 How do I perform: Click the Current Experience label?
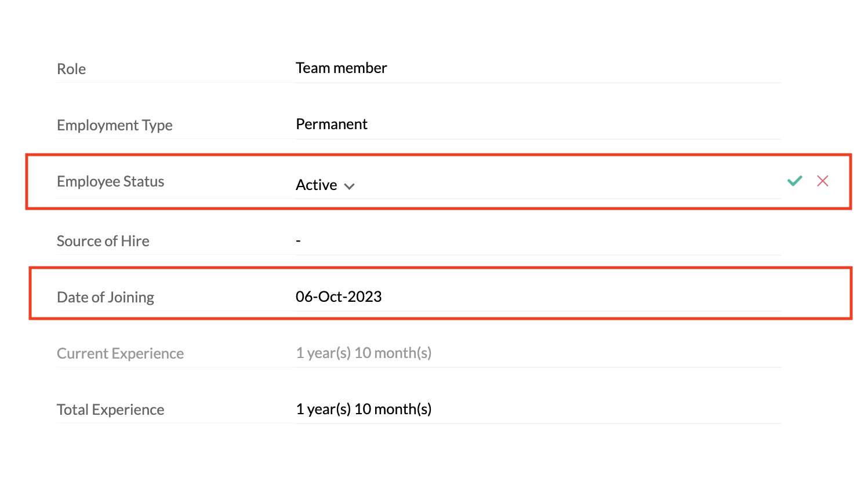[x=120, y=353]
